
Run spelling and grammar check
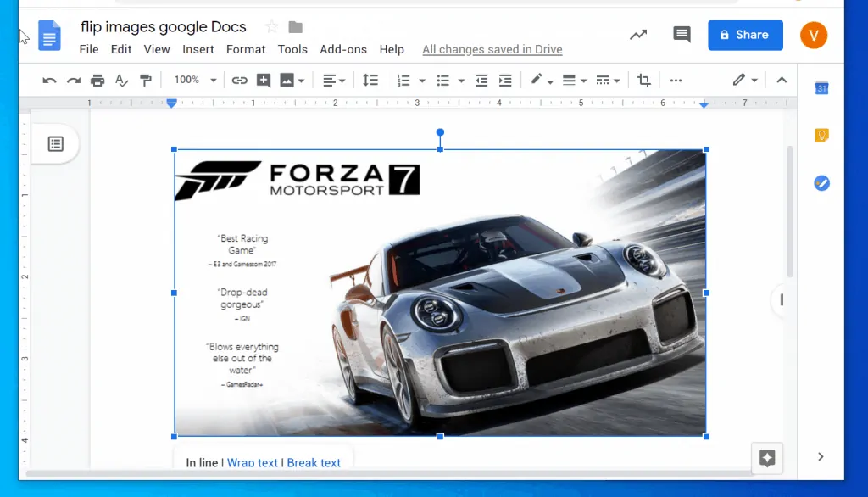(121, 81)
